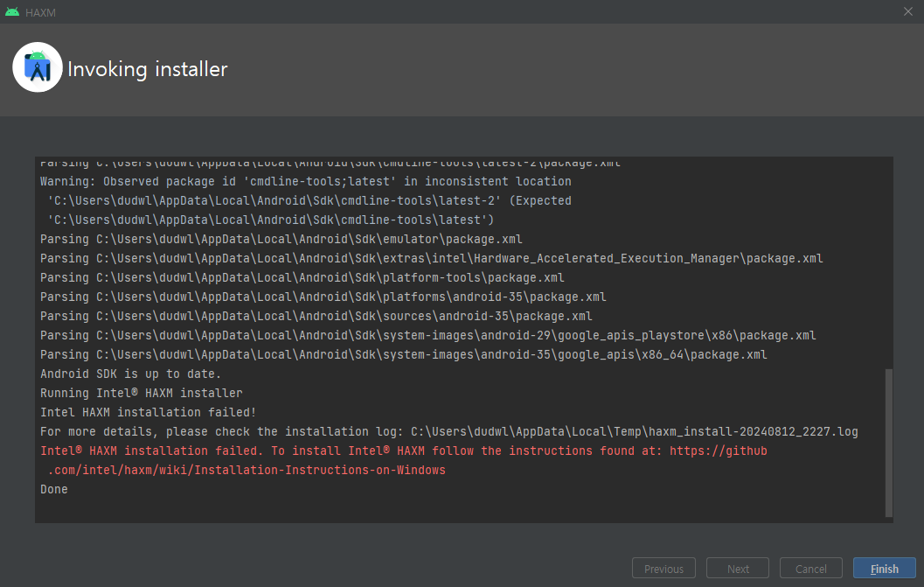This screenshot has width=924, height=587.
Task: Click the Parsing platforms\android-35 line
Action: click(323, 297)
